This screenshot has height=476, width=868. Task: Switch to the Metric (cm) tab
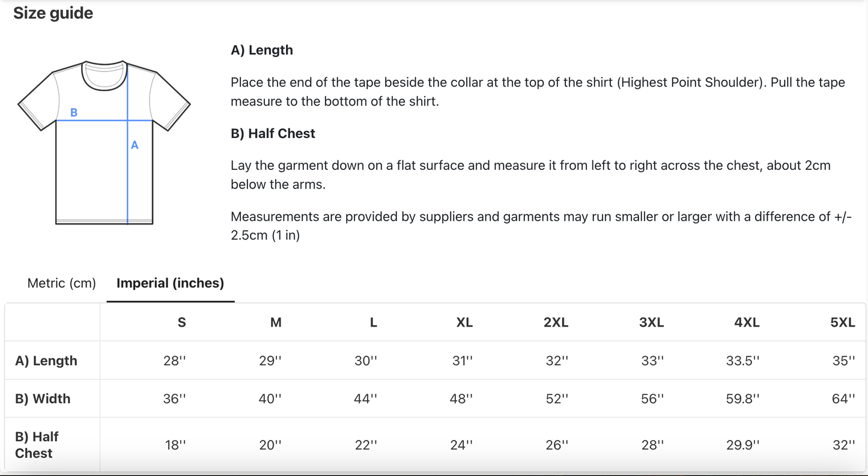pos(62,283)
